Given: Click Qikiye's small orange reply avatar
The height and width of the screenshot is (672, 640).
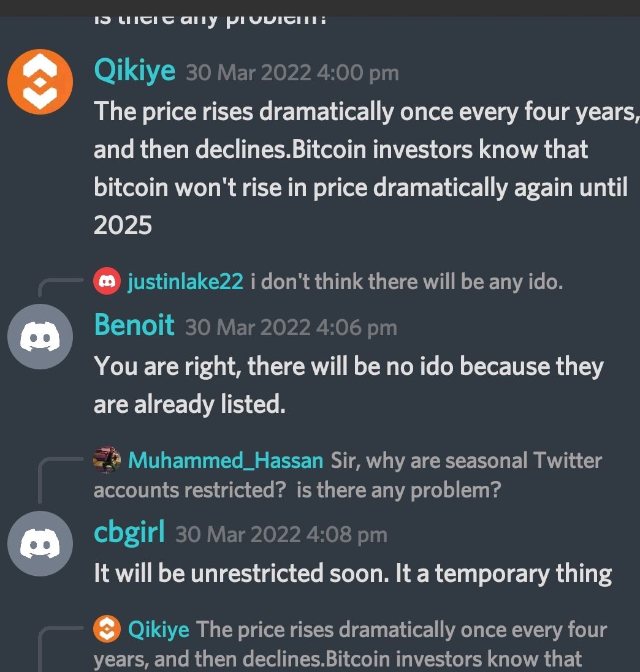Looking at the screenshot, I should (107, 629).
